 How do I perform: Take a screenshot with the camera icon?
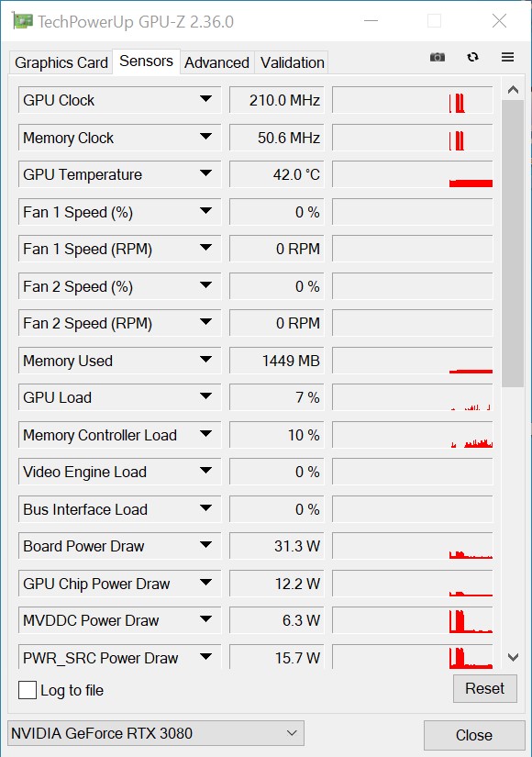[438, 57]
